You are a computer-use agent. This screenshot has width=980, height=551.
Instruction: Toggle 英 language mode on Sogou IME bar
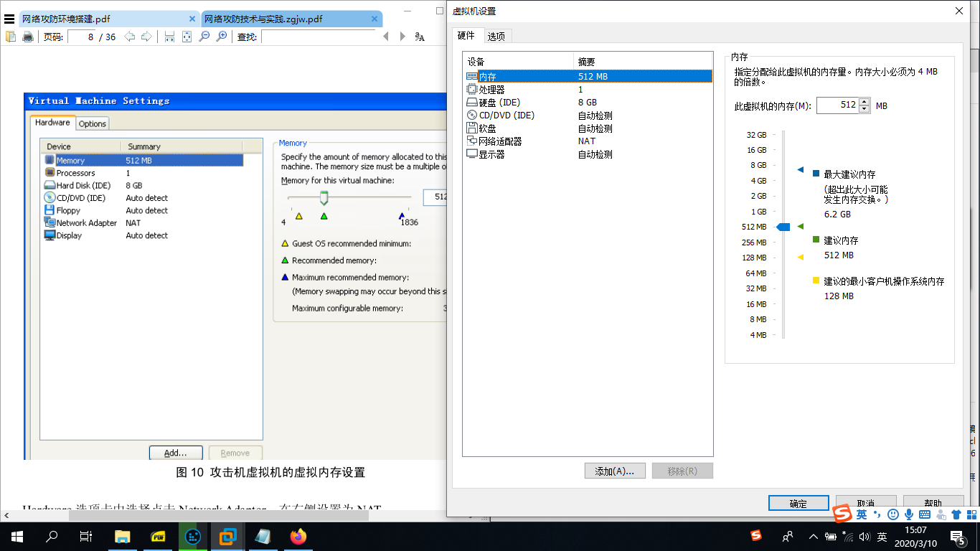[862, 514]
